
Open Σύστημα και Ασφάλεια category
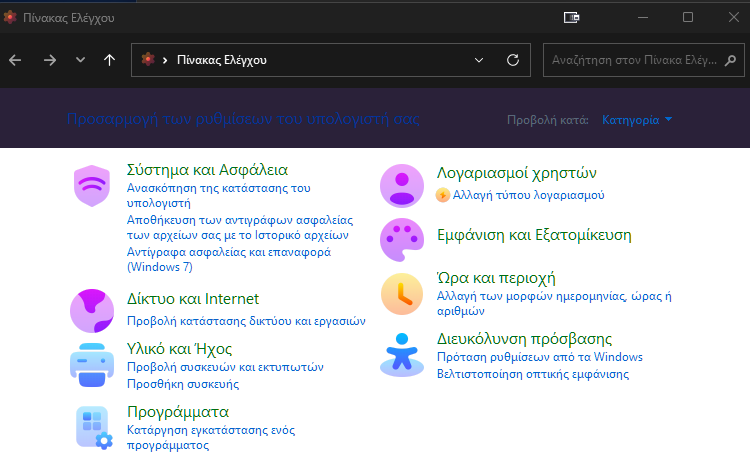coord(207,170)
